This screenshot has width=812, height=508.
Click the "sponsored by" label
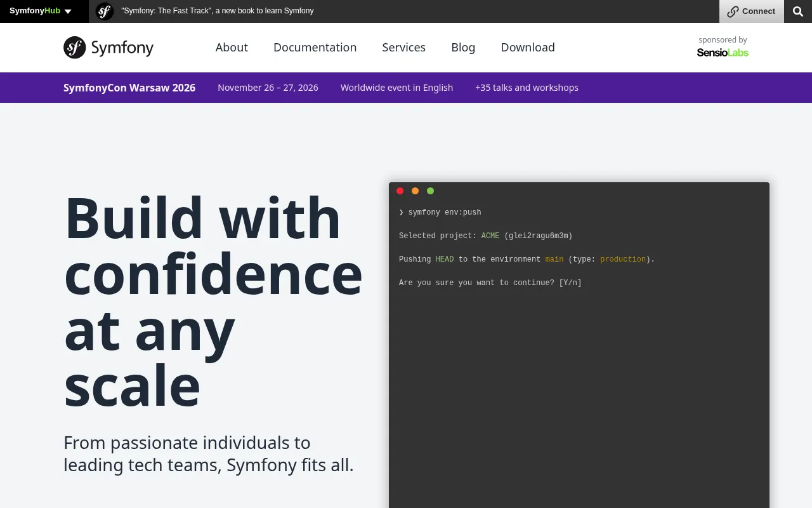(x=723, y=40)
